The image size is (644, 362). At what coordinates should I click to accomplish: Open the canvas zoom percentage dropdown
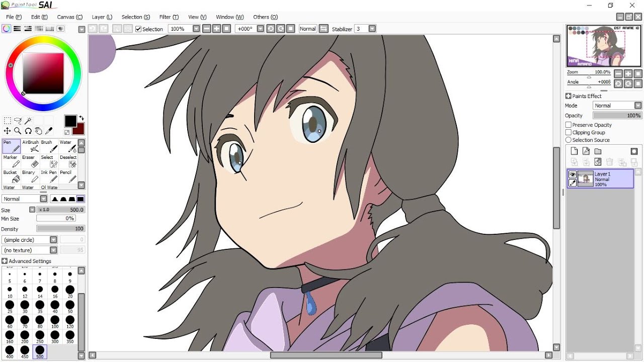pos(196,29)
